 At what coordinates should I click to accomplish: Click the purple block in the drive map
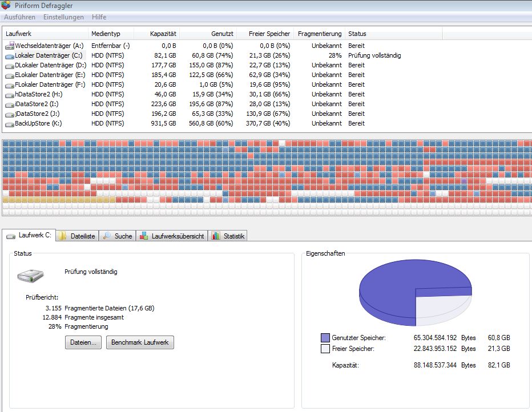point(464,181)
